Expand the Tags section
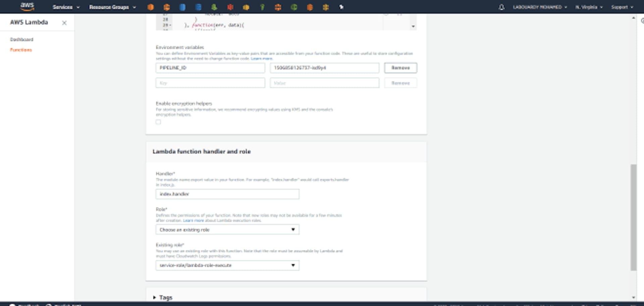 163,297
